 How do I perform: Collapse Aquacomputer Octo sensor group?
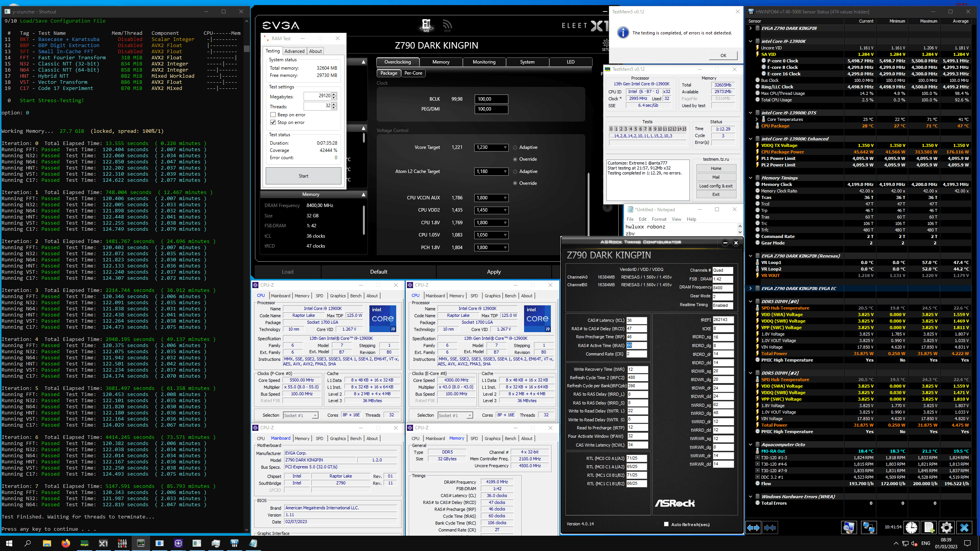coord(751,445)
